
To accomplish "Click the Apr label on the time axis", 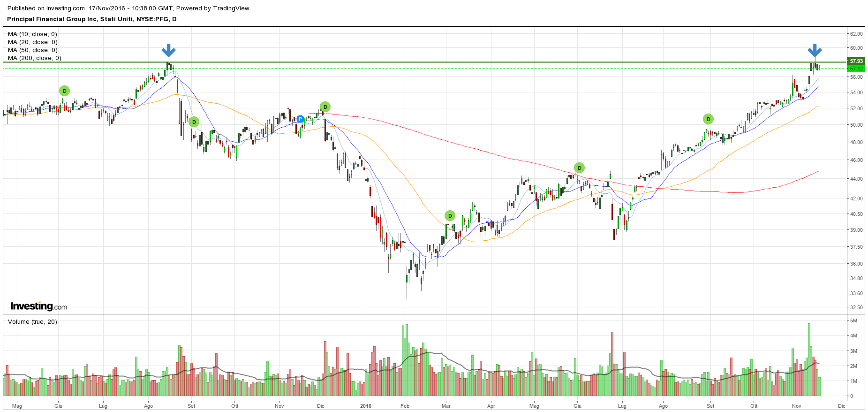I will pos(491,406).
